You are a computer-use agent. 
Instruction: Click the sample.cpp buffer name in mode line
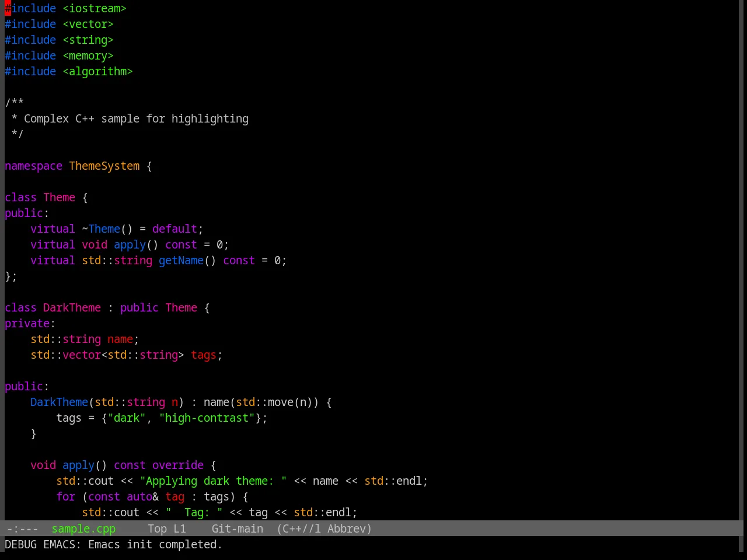point(83,528)
